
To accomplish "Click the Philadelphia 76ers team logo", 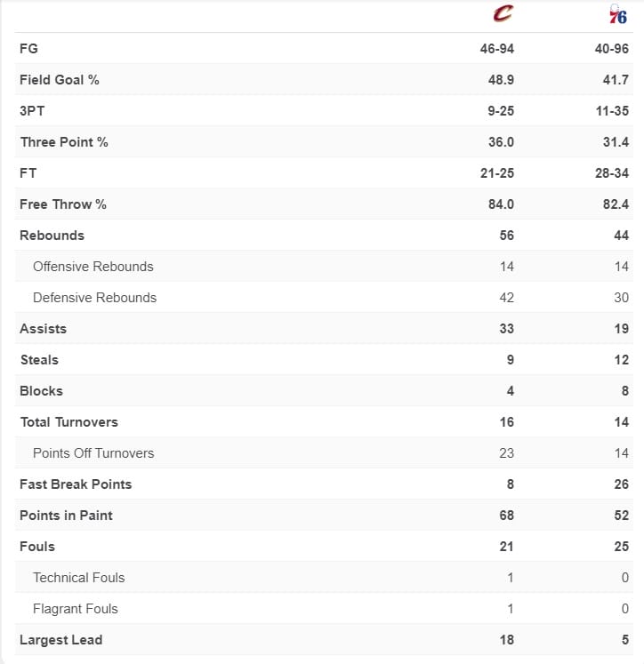I will pos(617,15).
